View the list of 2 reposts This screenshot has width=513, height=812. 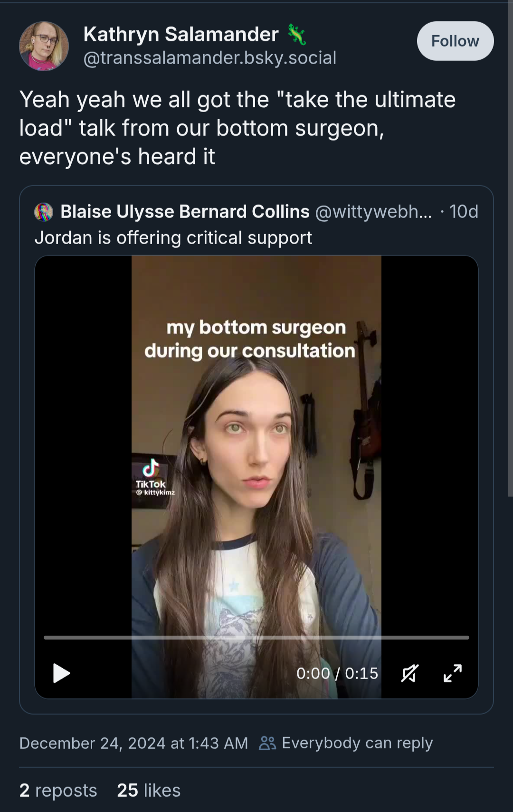tap(58, 790)
